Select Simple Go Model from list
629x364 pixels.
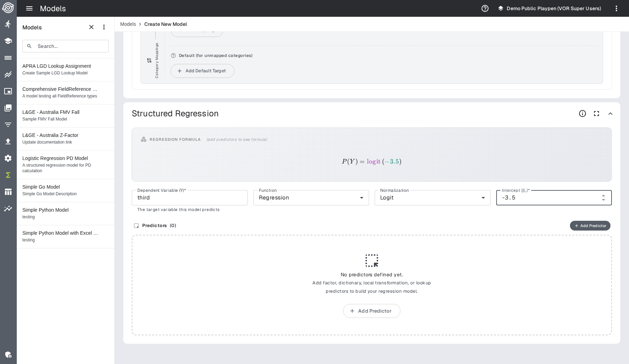[x=41, y=187]
